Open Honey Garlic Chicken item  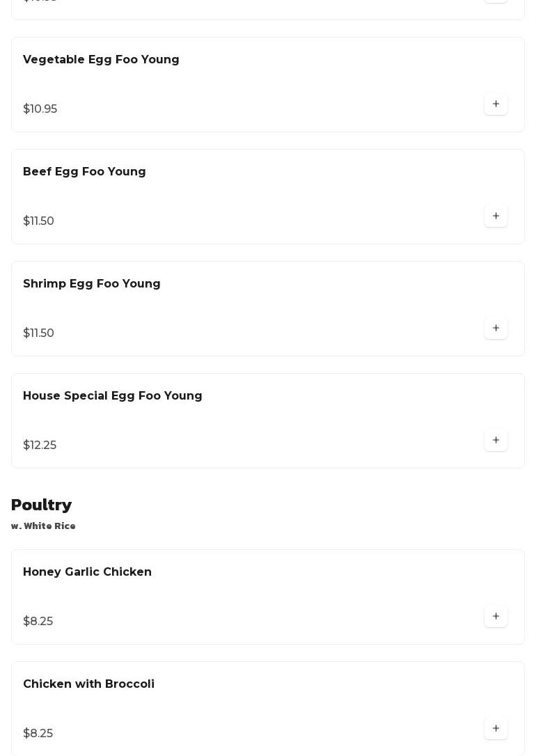87,572
